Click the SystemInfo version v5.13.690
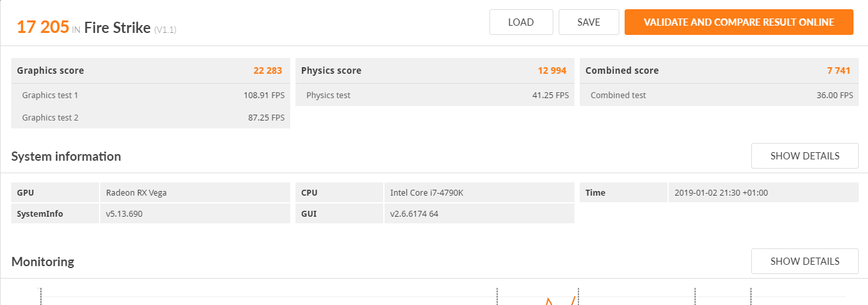The height and width of the screenshot is (305, 868). (x=125, y=213)
